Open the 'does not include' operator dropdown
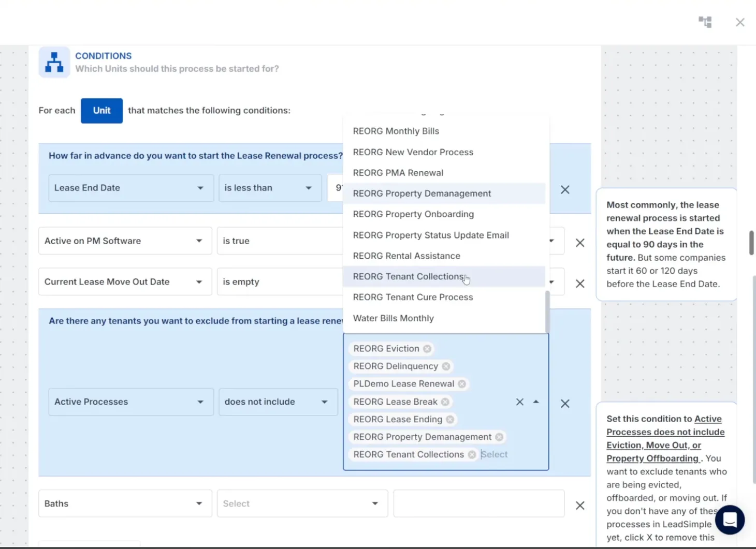 [x=278, y=402]
